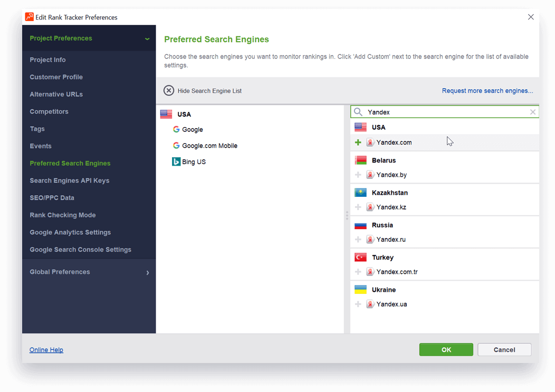The width and height of the screenshot is (555, 392).
Task: Click the green plus next to Yandex.com
Action: click(x=358, y=142)
